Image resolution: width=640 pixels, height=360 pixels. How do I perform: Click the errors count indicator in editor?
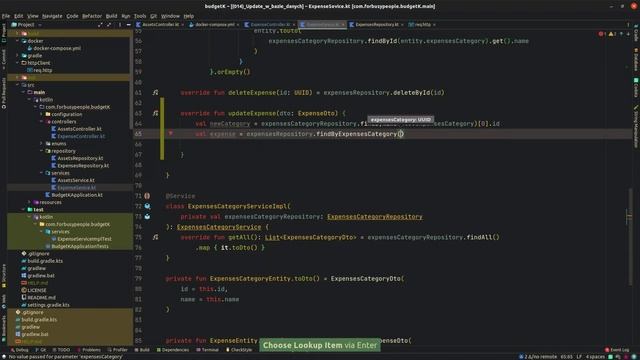[602, 34]
